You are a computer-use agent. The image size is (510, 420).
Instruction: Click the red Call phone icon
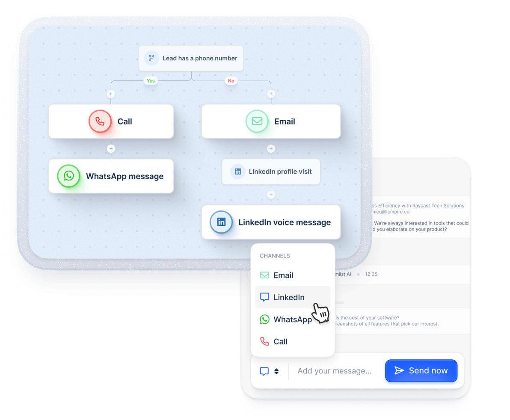coord(100,121)
